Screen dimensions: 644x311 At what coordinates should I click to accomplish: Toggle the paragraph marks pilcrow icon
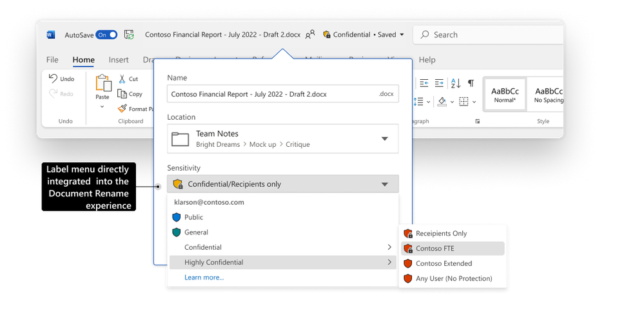(471, 83)
